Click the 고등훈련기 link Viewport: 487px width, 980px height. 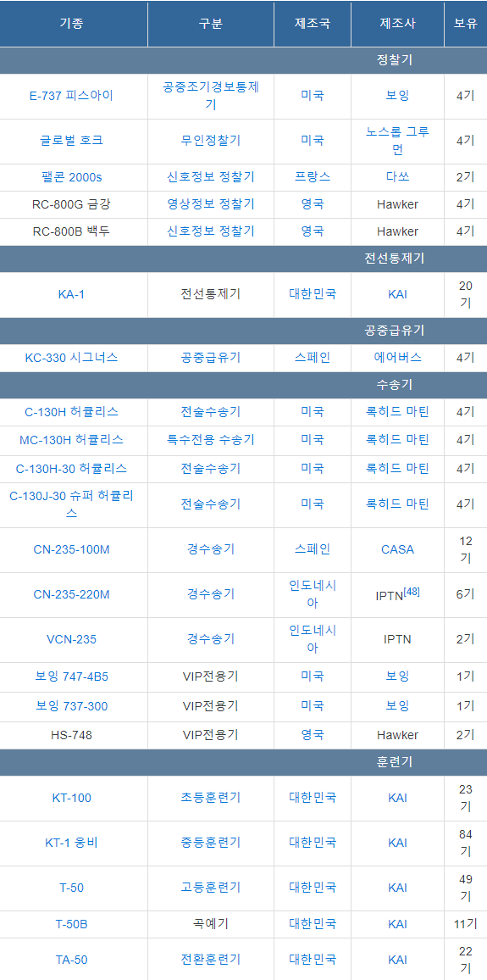click(210, 888)
